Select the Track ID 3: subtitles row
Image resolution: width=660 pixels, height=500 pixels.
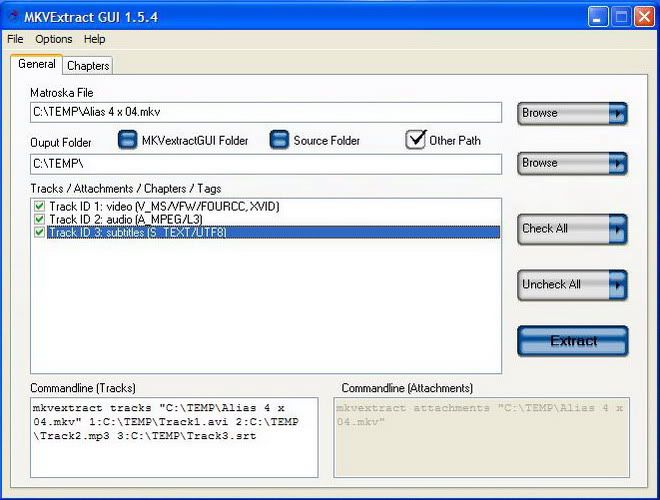(274, 232)
